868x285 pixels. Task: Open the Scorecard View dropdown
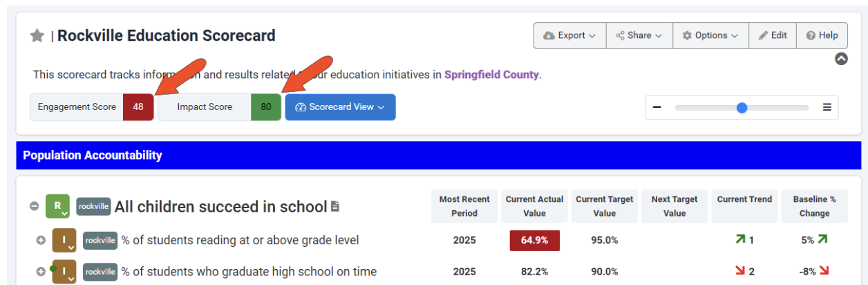(x=340, y=107)
